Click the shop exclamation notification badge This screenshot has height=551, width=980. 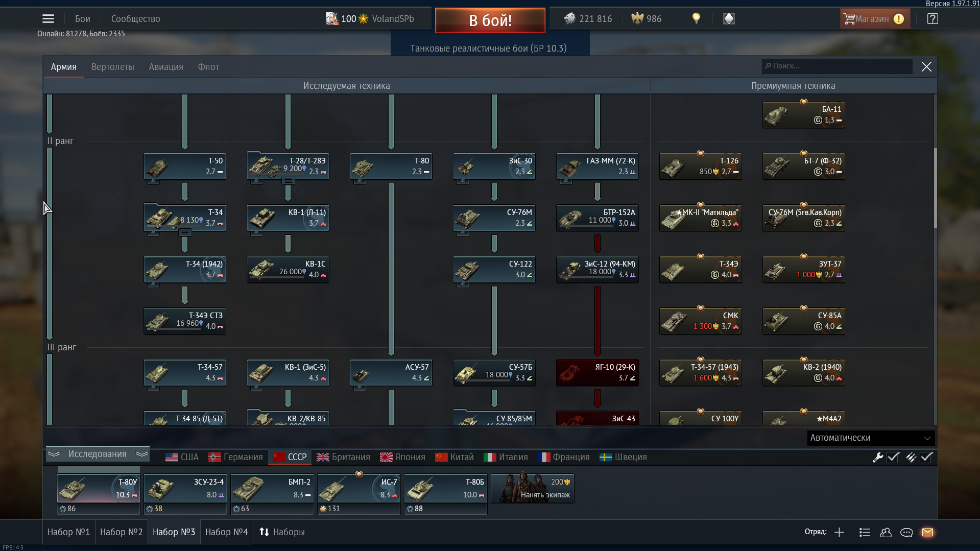[x=899, y=19]
